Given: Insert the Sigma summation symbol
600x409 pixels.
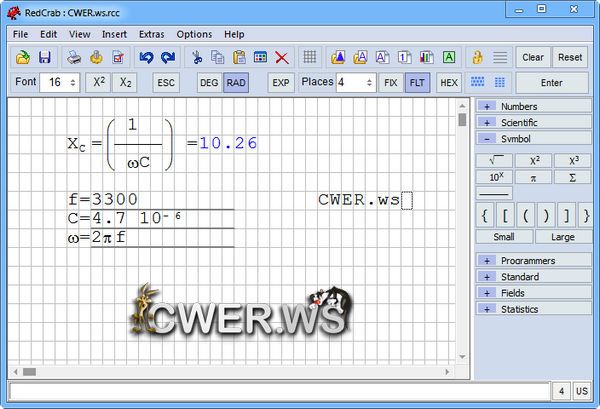Looking at the screenshot, I should (x=572, y=177).
